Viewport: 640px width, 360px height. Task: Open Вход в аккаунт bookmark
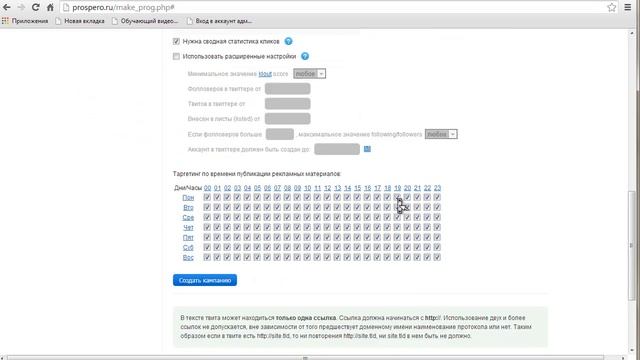tap(219, 21)
